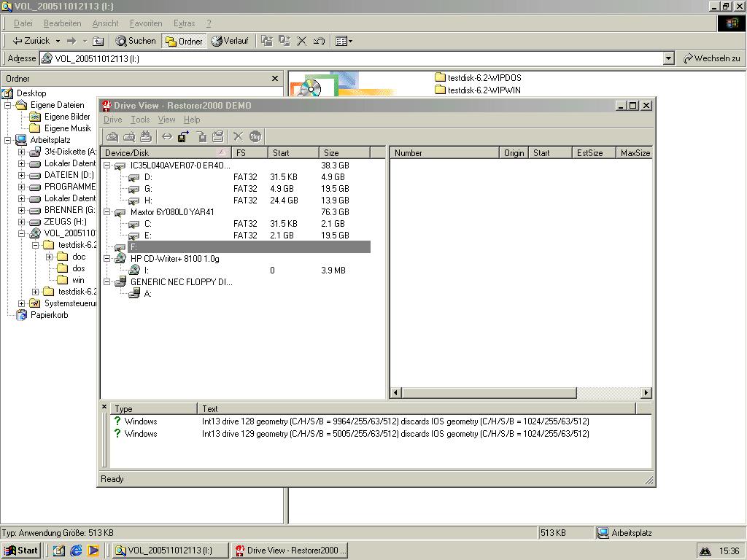Select drive I: under HP CD-Writer
Viewport: 747px width, 560px height.
[146, 271]
